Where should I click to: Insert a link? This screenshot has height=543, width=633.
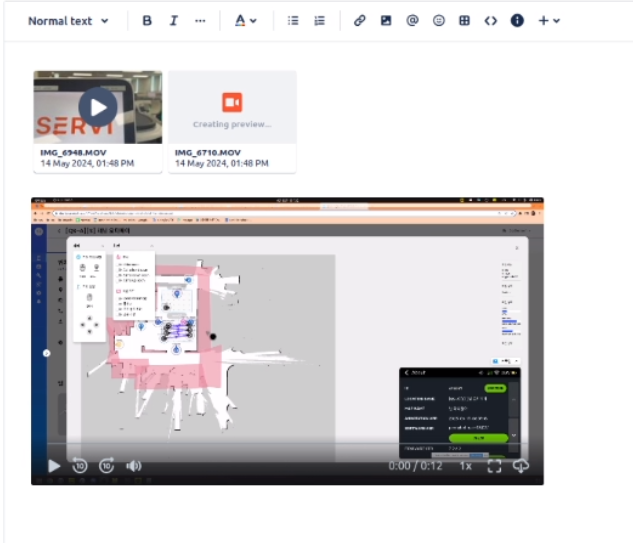[x=359, y=21]
